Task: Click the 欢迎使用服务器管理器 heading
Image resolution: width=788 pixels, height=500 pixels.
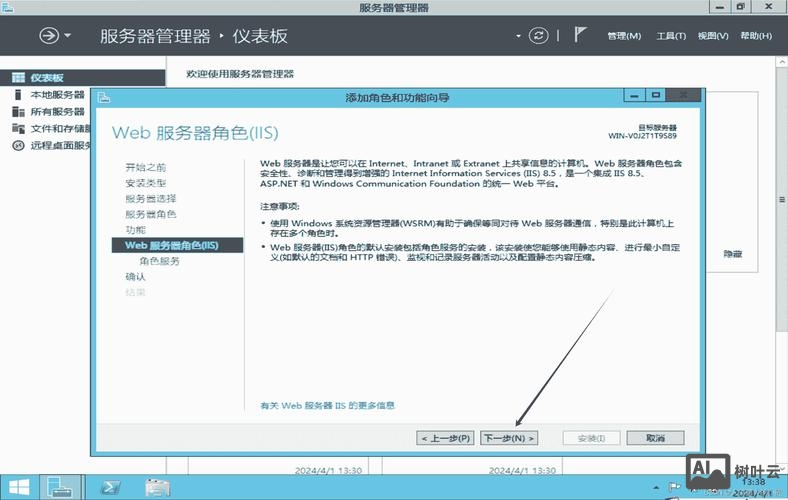Action: pyautogui.click(x=240, y=74)
